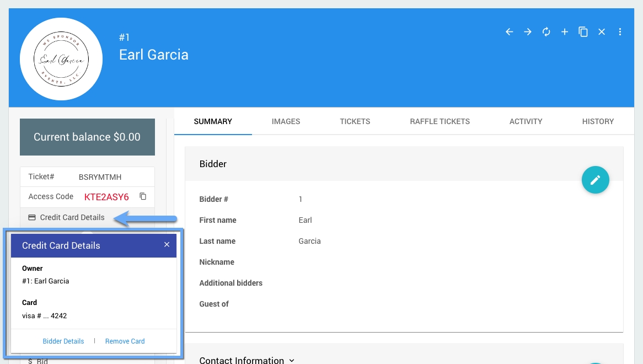Click the pencil edit button for Bidder
Image resolution: width=643 pixels, height=364 pixels.
[595, 180]
